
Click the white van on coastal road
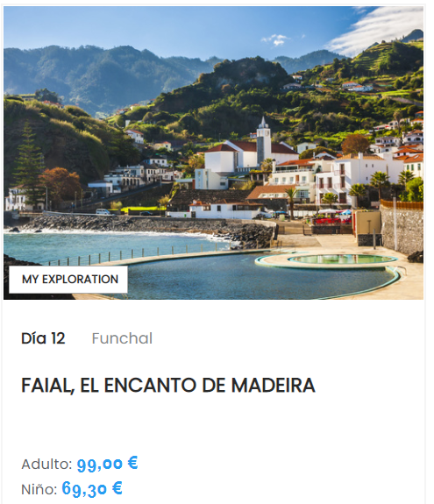103,211
